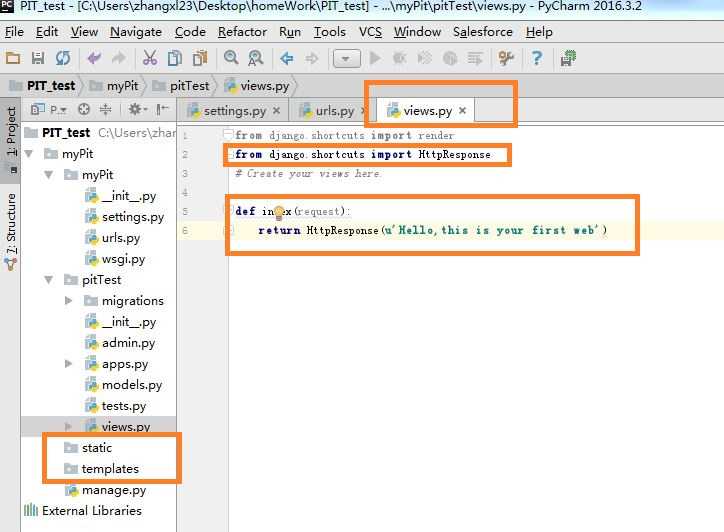Click the intention lightbulb in editor

(x=279, y=212)
